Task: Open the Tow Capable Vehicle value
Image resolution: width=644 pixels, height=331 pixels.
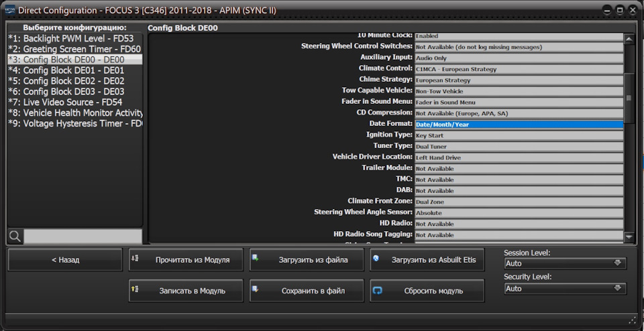Action: tap(519, 91)
